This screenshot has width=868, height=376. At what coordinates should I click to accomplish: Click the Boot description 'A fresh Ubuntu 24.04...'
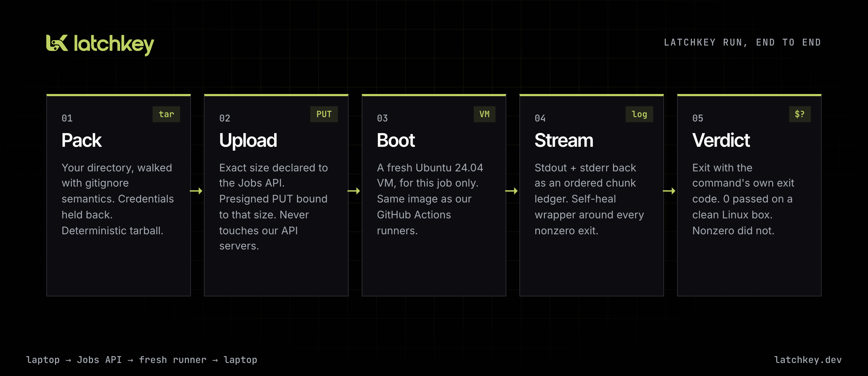(x=430, y=199)
